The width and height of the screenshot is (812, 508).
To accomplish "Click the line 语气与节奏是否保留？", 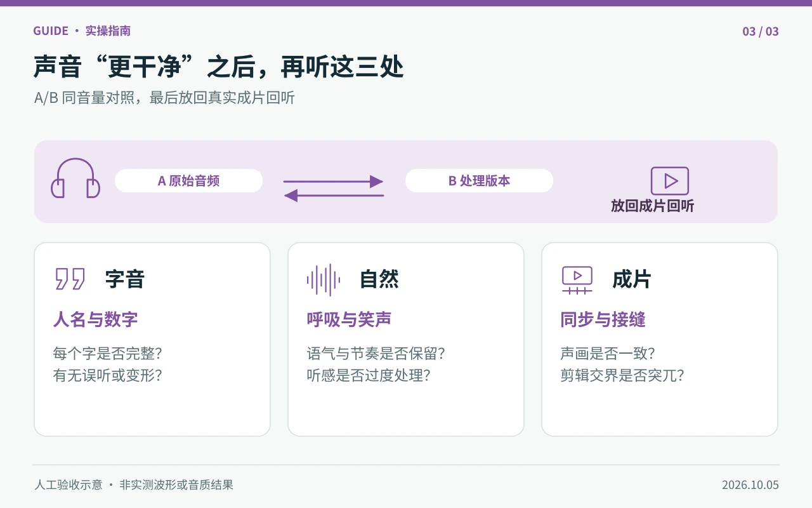I will point(376,353).
